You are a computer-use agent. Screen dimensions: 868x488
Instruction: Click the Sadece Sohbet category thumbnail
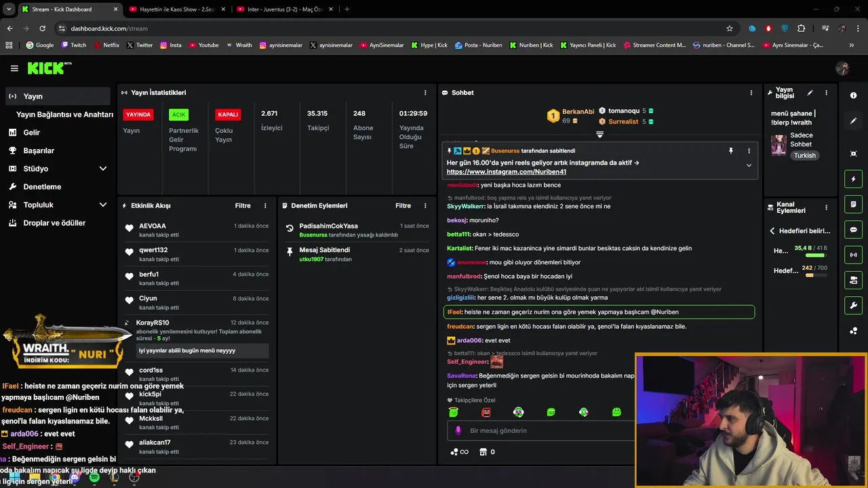[778, 145]
